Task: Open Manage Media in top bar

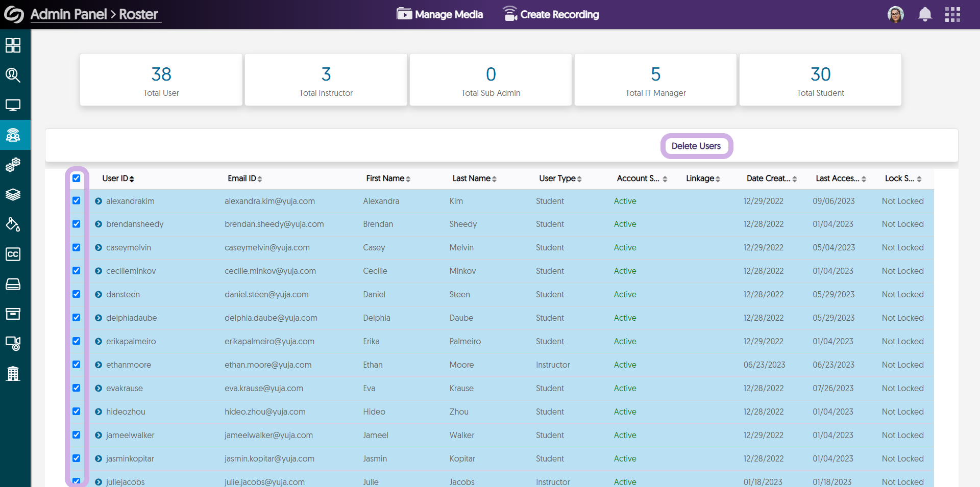Action: tap(439, 14)
